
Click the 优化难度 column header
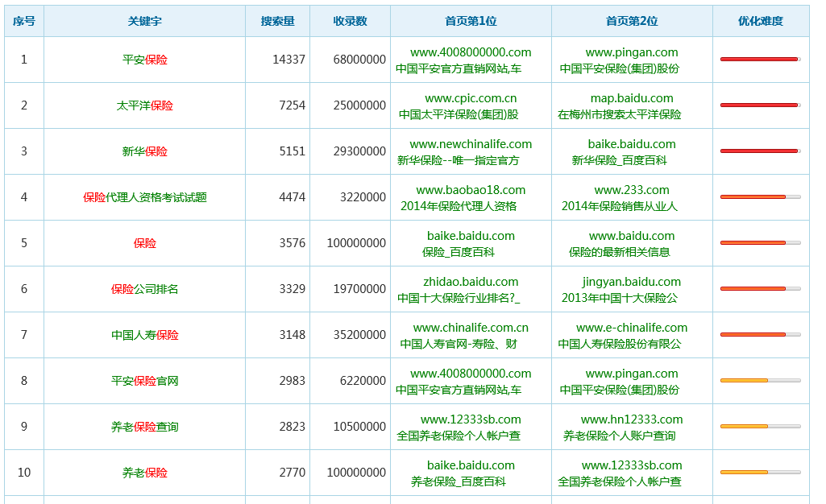pyautogui.click(x=759, y=21)
